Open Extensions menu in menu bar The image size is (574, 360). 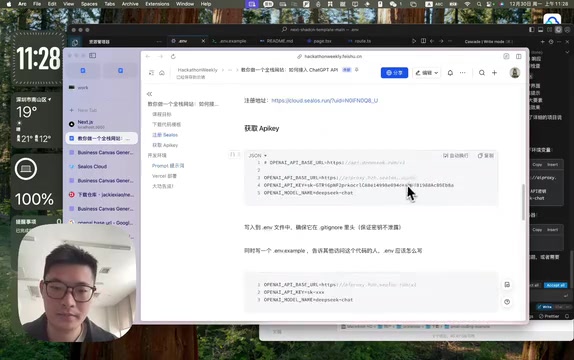[157, 4]
